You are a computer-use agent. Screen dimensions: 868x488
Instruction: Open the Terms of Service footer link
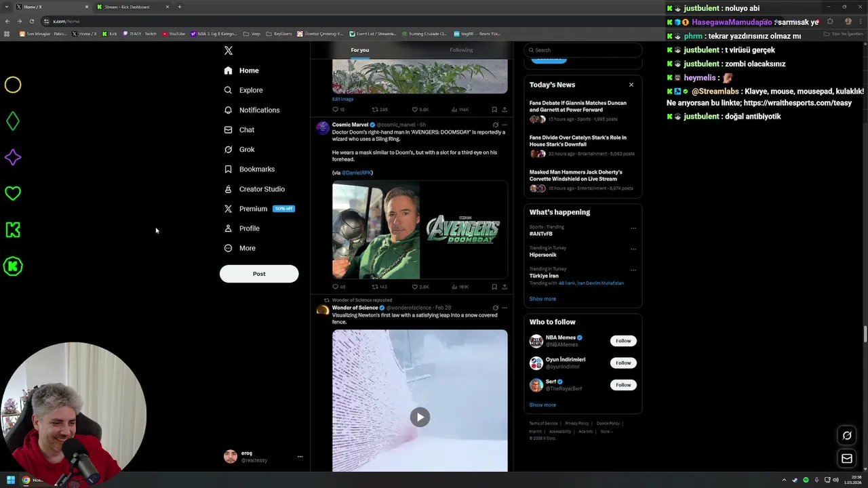pos(543,424)
